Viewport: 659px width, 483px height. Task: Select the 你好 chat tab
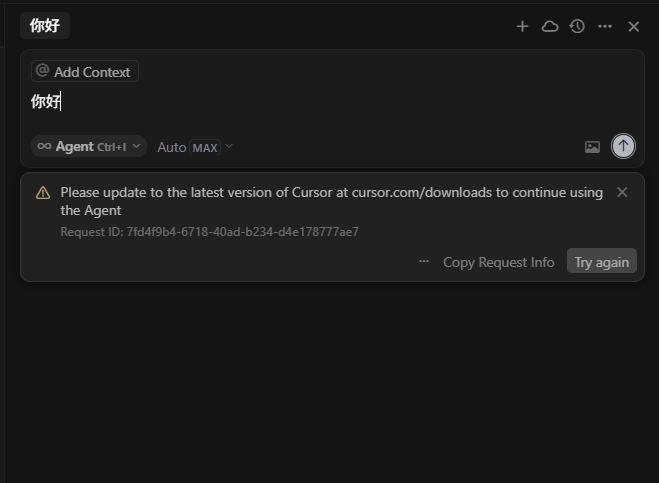coord(45,26)
